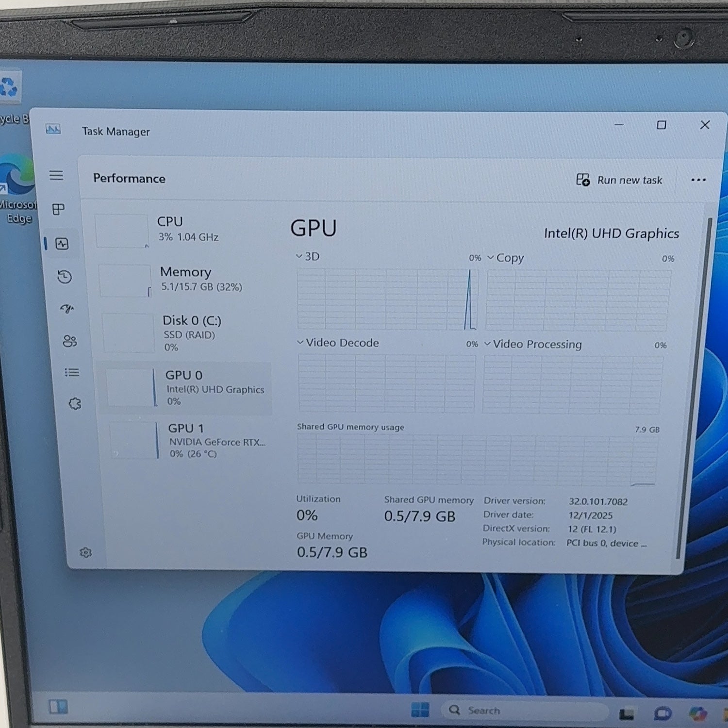
Task: Select the Performance page icon in sidebar
Action: point(62,244)
